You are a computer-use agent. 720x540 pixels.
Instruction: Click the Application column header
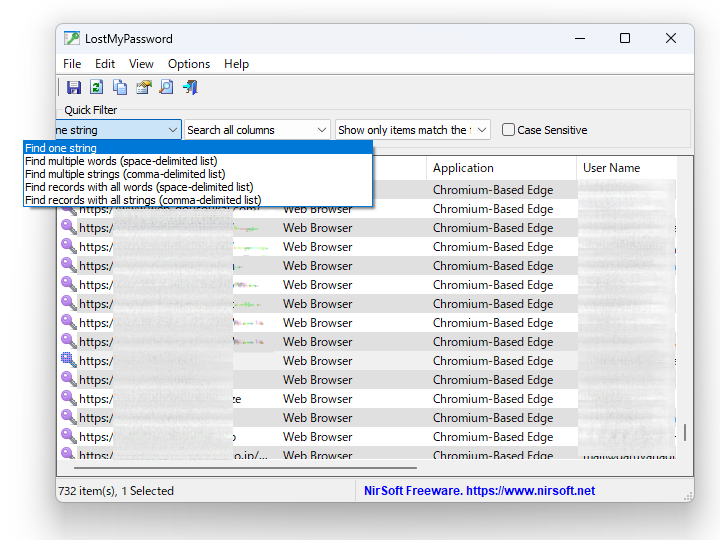coord(501,168)
